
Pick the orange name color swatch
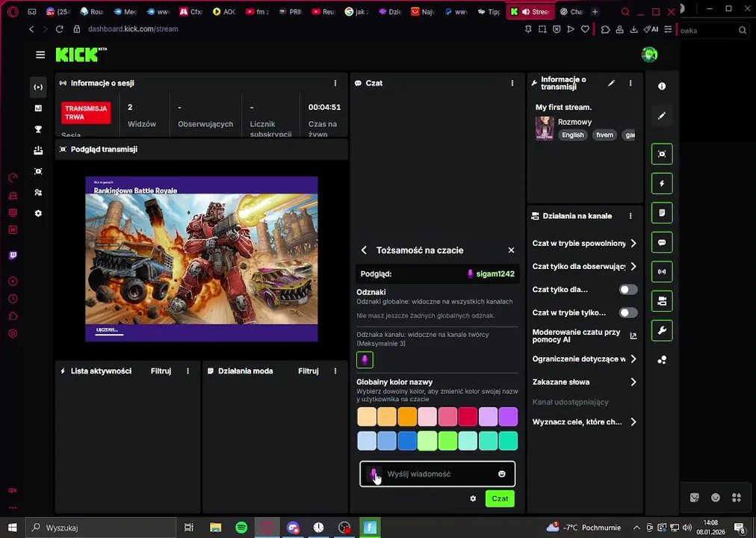(x=407, y=416)
